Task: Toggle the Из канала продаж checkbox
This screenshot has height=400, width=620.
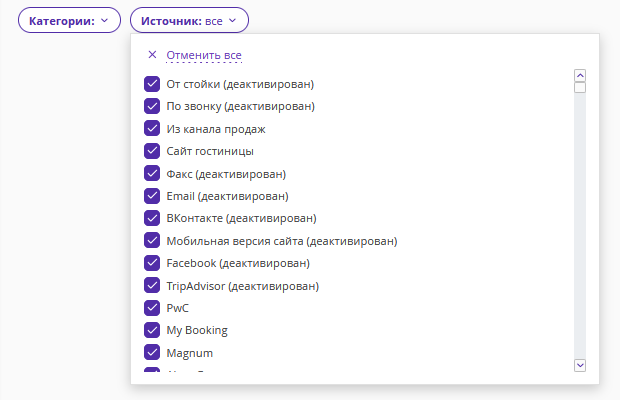Action: tap(153, 129)
